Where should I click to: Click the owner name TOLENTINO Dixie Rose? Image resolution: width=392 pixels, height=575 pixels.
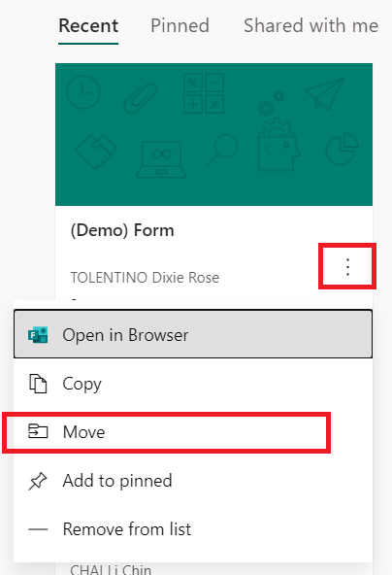click(x=145, y=278)
